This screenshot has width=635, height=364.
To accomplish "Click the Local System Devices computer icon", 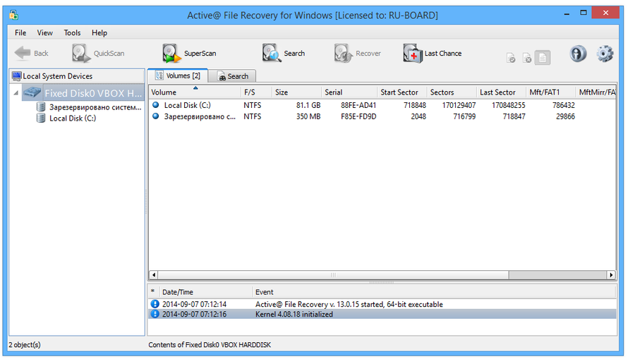I will click(17, 76).
